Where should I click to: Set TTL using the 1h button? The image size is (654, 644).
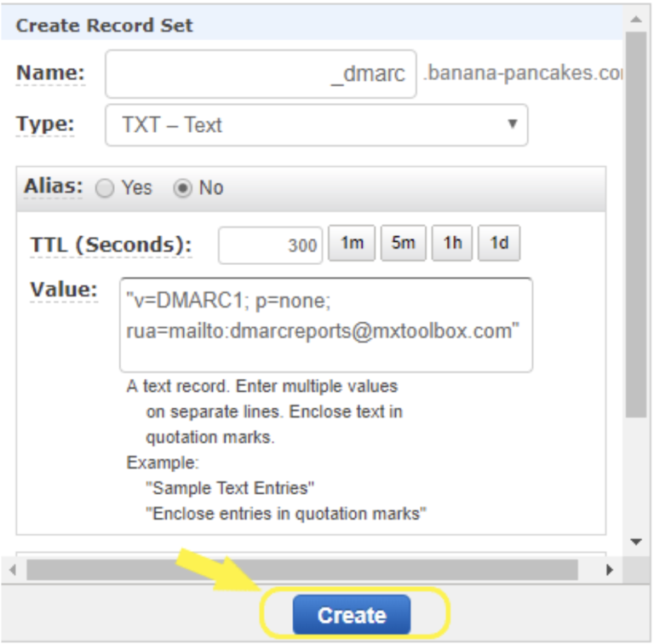click(452, 244)
